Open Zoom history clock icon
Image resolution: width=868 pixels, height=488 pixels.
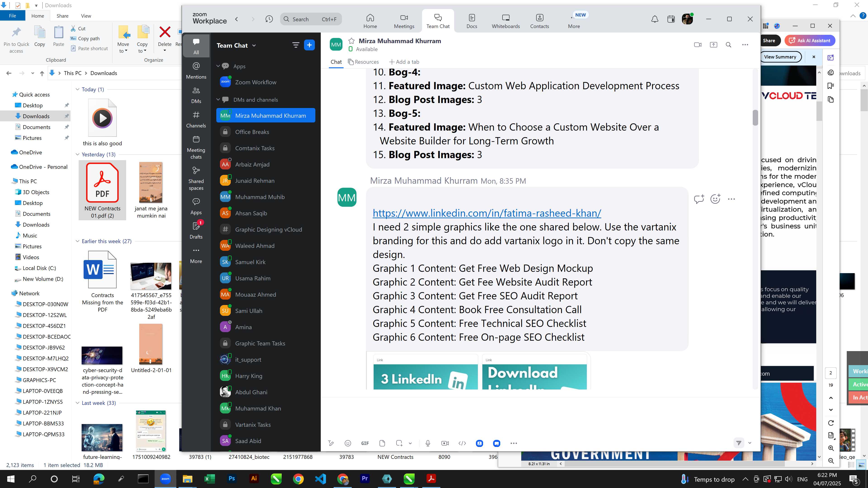pyautogui.click(x=269, y=19)
